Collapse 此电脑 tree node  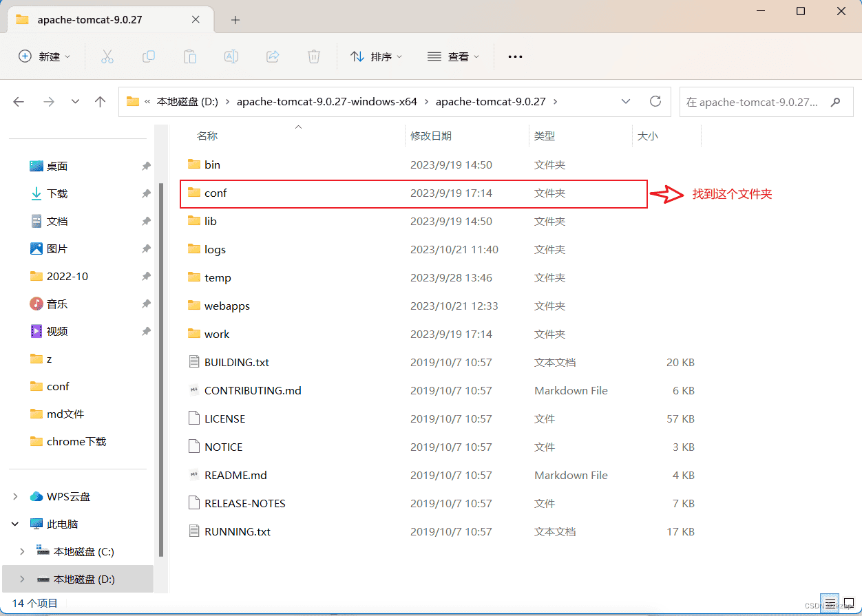pyautogui.click(x=16, y=524)
